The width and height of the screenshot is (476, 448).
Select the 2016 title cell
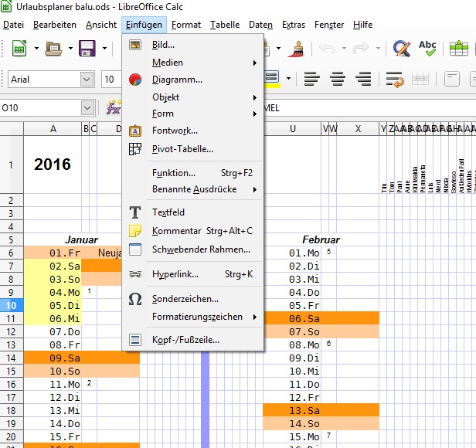[x=53, y=165]
